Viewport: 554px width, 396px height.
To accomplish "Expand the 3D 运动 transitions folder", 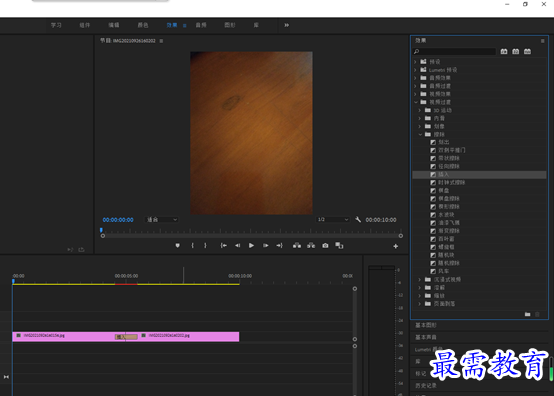I will (x=420, y=110).
